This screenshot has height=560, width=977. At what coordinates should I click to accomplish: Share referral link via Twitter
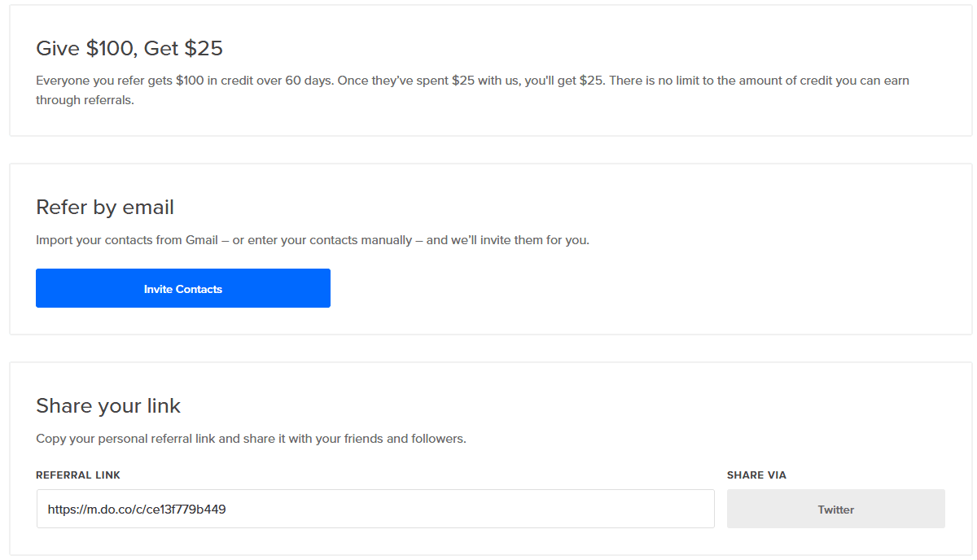point(835,510)
